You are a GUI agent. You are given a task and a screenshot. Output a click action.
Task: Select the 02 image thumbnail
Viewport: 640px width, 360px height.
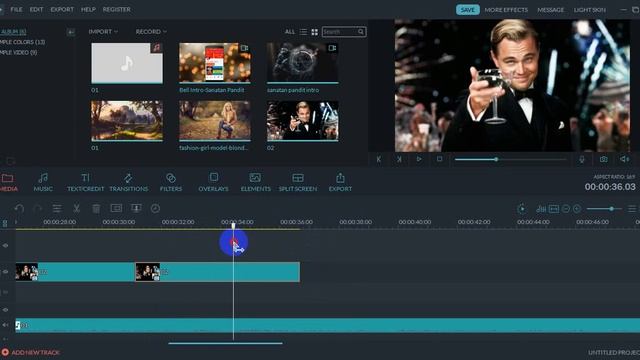tap(302, 121)
